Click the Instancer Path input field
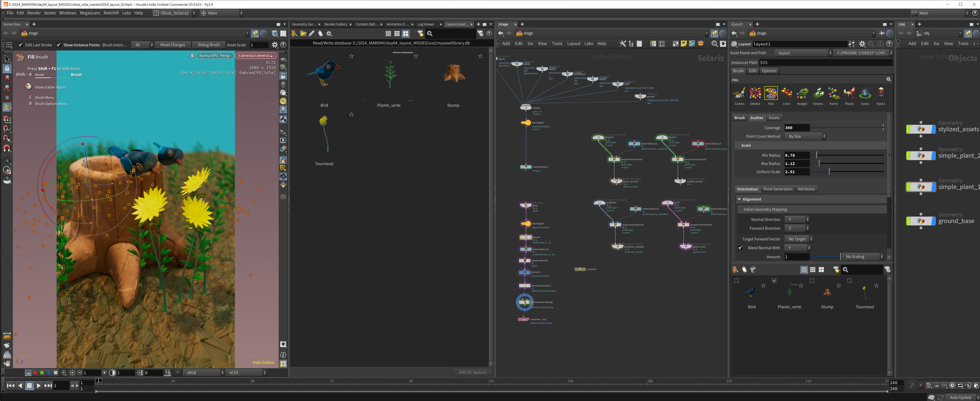Viewport: 980px width, 401px height. click(x=826, y=62)
